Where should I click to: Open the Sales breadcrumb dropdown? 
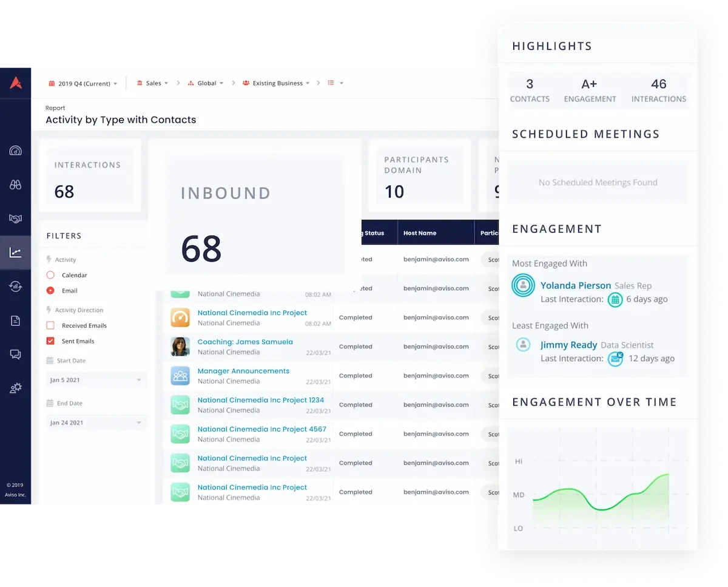coord(152,83)
